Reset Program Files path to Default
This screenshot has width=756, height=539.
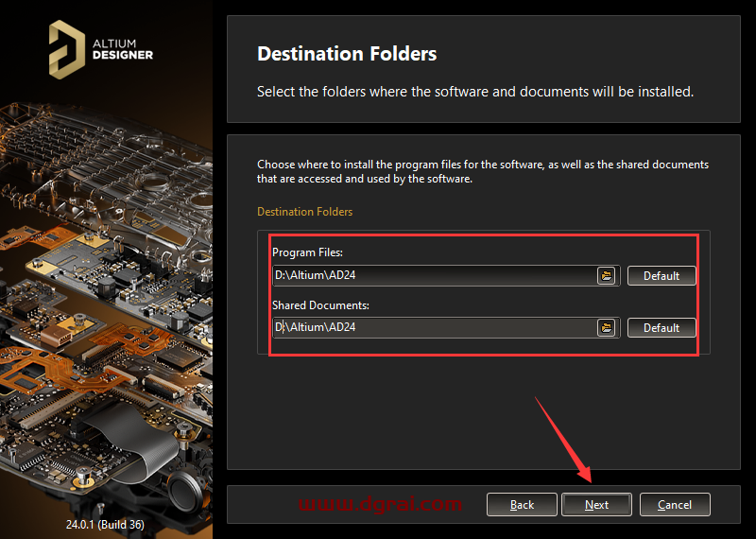click(661, 275)
